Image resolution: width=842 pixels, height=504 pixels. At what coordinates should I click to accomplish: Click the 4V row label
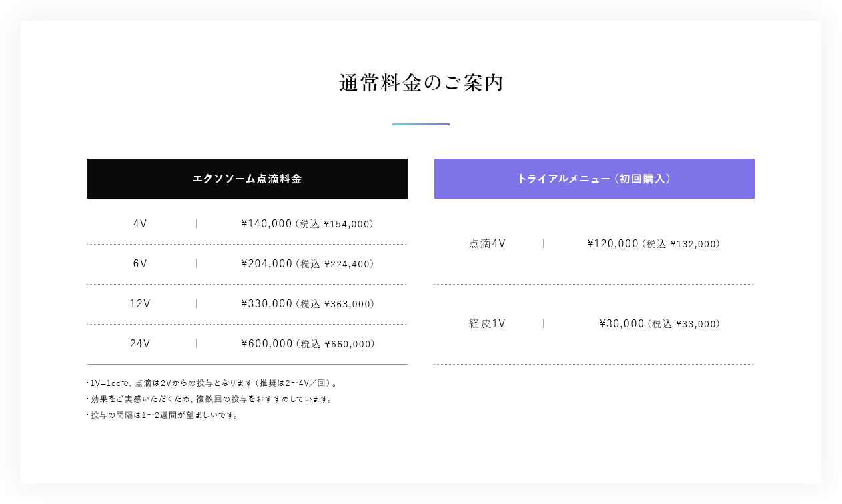coord(140,224)
